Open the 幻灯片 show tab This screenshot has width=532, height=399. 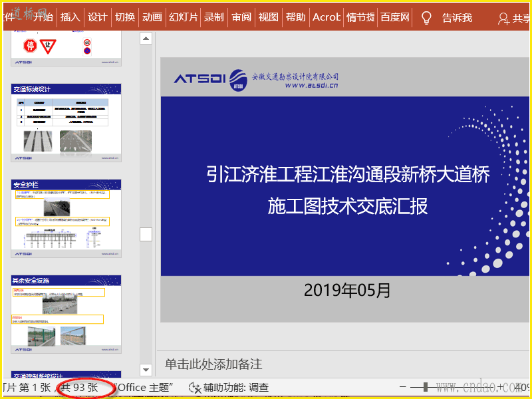point(184,17)
